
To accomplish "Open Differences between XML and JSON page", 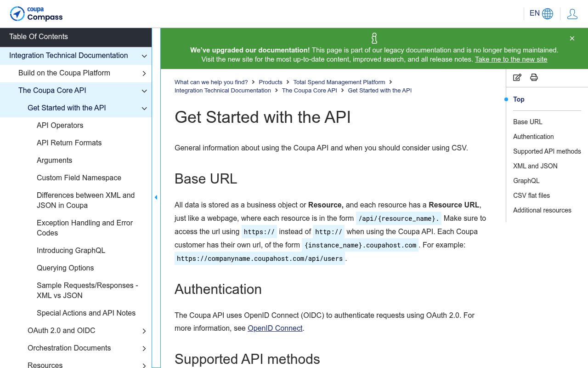I will 86,200.
